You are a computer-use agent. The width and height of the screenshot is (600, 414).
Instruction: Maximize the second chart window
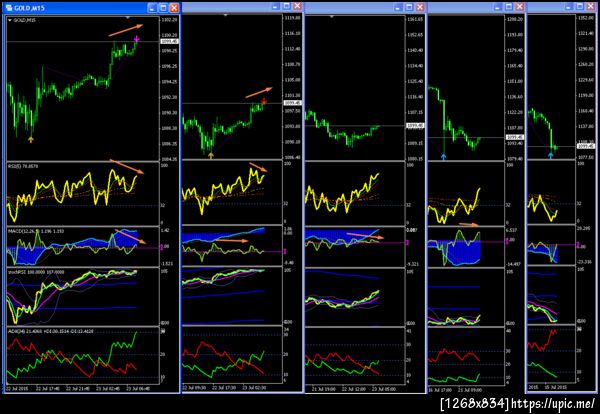287,7
